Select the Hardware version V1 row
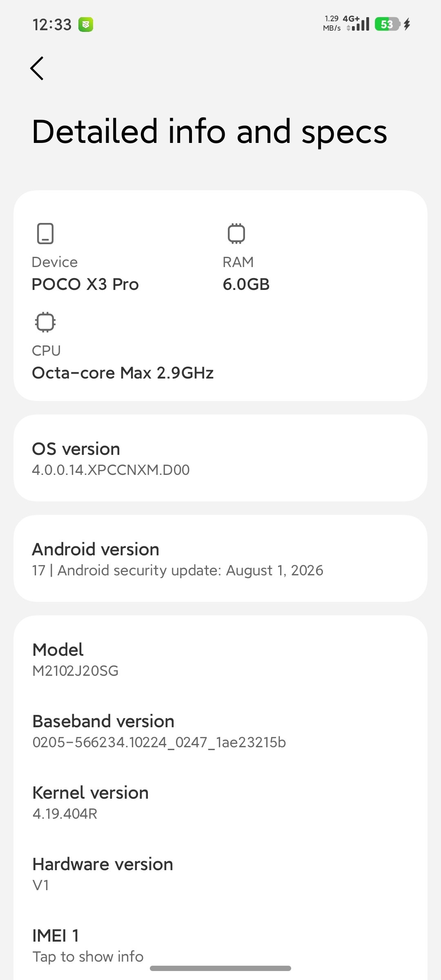 pos(220,874)
